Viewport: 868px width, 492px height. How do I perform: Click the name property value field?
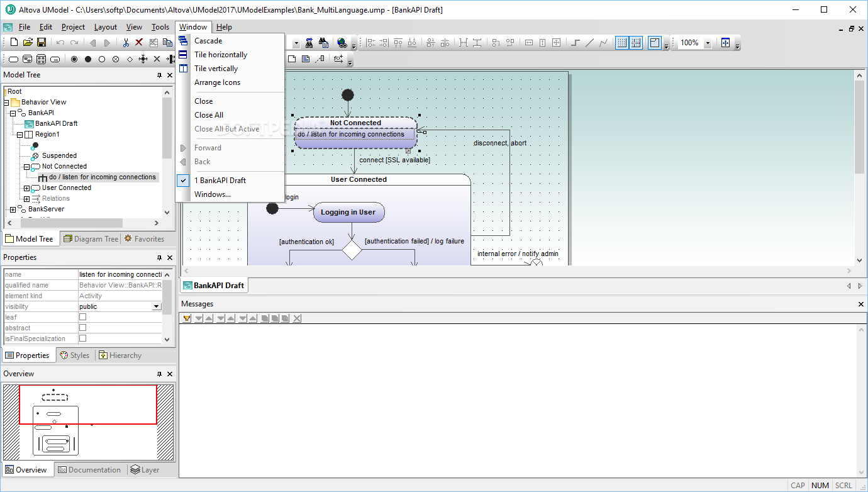click(120, 274)
